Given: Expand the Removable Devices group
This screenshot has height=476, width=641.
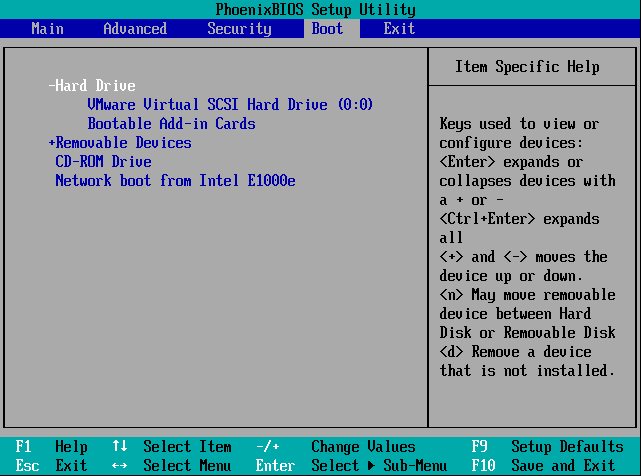Looking at the screenshot, I should point(120,143).
